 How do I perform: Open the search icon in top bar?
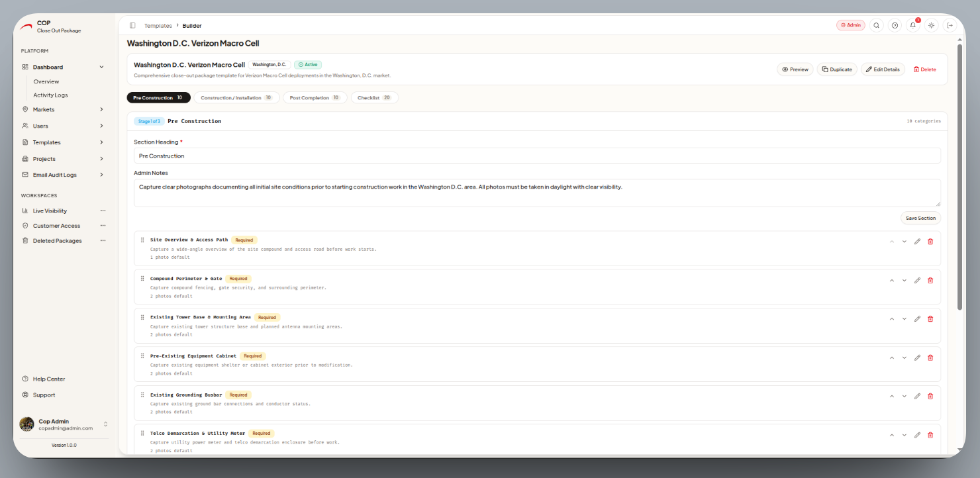coord(877,25)
